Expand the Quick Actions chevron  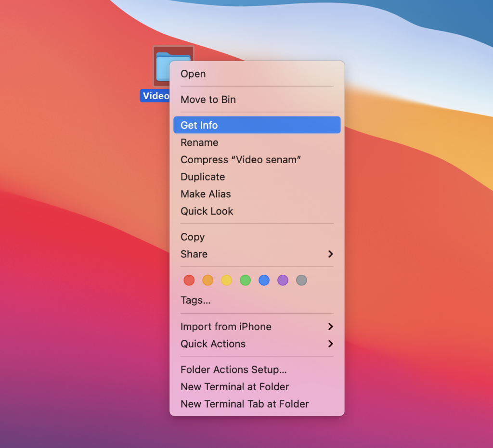coord(330,344)
